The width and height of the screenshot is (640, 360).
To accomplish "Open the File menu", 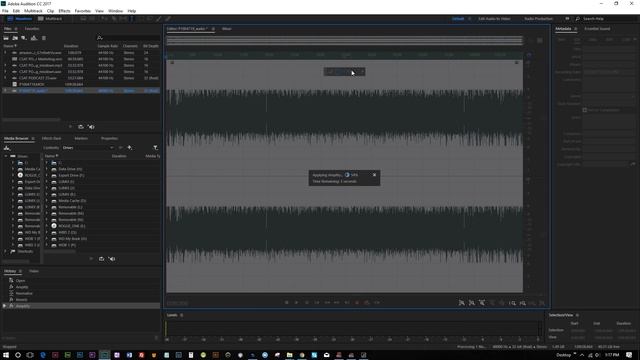I will click(x=5, y=11).
